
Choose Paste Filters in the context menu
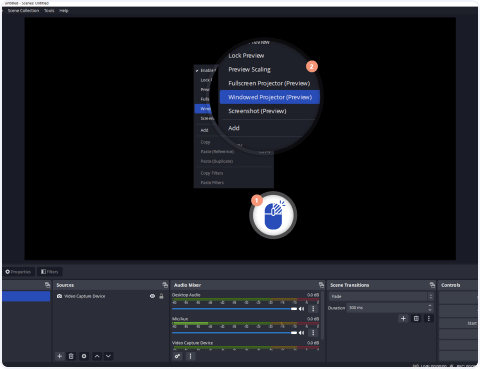[x=212, y=183]
